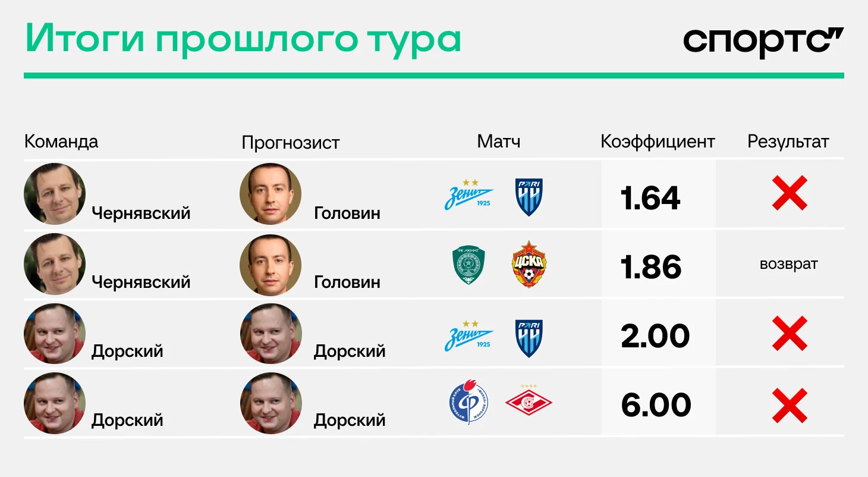
Task: Click the red cross in the 2.00 row
Action: (790, 333)
